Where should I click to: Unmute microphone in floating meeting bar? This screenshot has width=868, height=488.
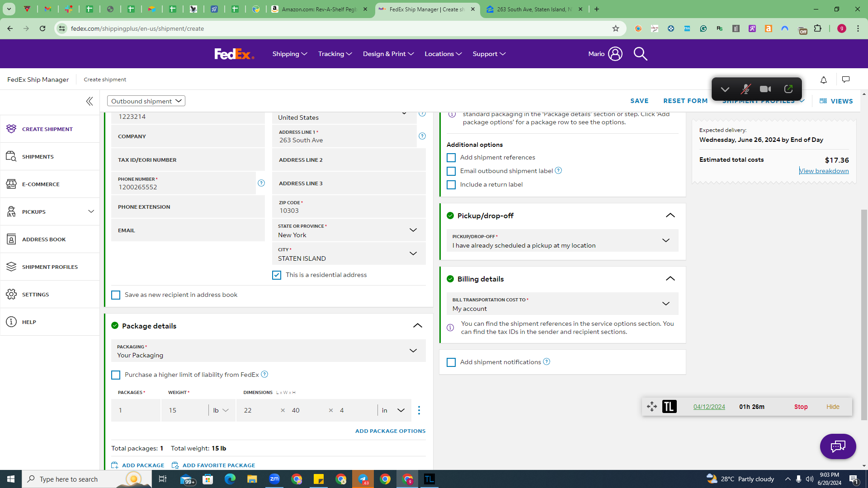click(746, 89)
